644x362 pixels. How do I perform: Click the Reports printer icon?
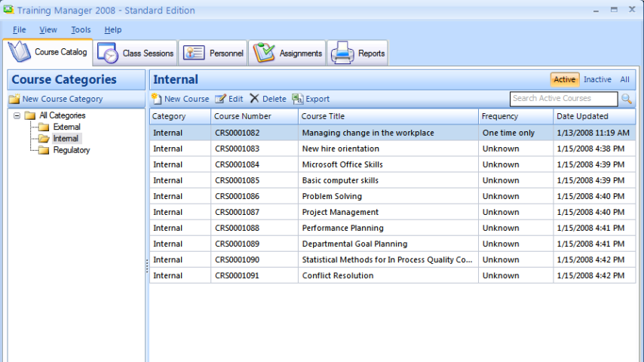click(342, 53)
